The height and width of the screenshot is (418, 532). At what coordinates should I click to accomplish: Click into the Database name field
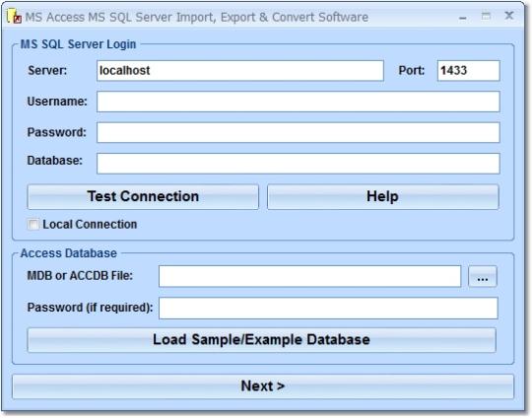[299, 164]
